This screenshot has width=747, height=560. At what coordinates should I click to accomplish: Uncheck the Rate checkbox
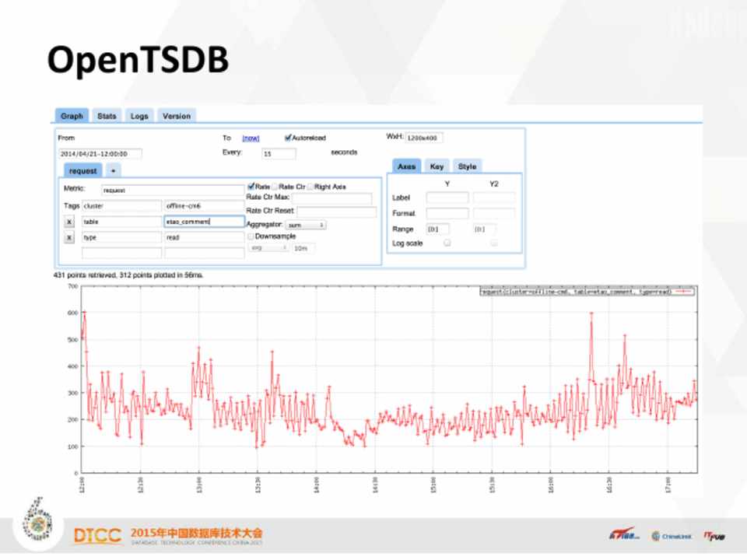(251, 187)
